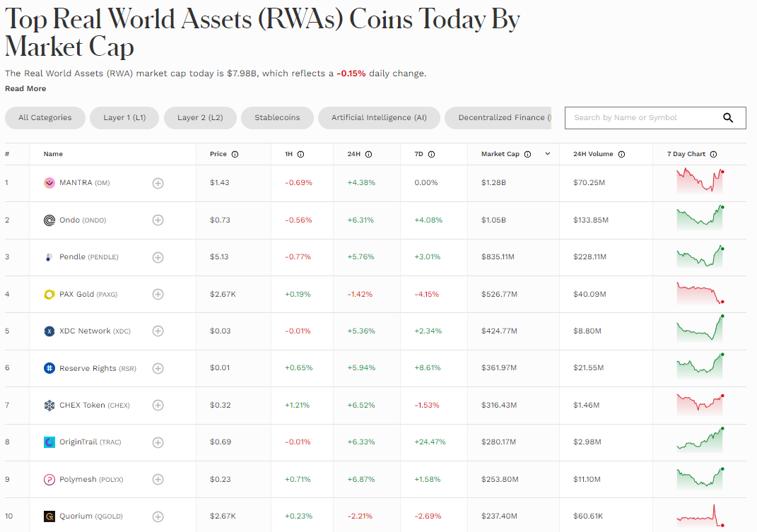Add Polymesh using its plus icon

158,480
